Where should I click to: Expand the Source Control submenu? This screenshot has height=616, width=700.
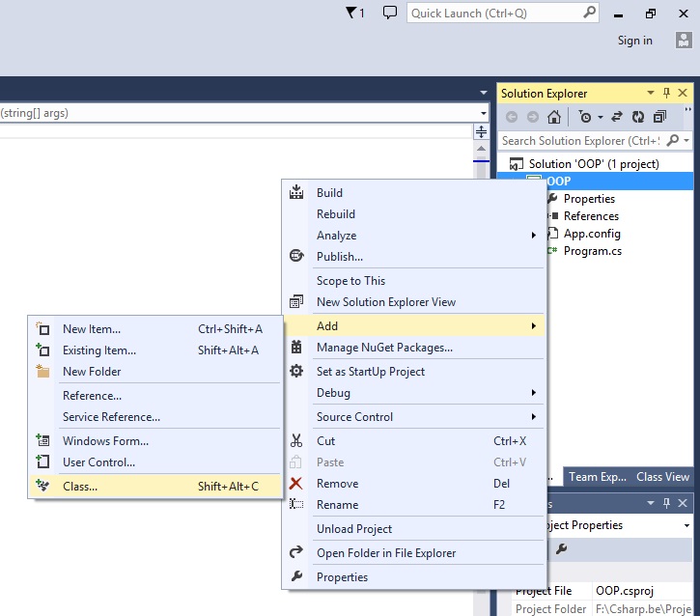tap(534, 416)
